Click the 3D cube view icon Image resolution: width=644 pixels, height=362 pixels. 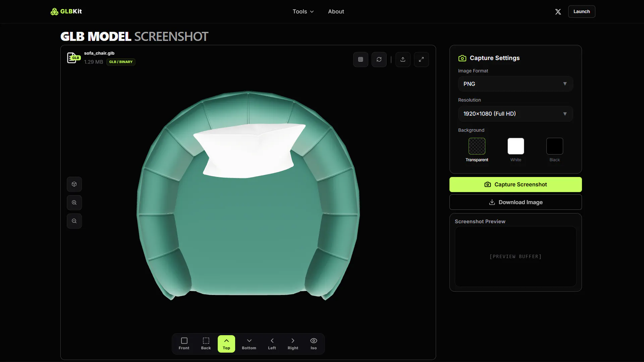(x=74, y=184)
